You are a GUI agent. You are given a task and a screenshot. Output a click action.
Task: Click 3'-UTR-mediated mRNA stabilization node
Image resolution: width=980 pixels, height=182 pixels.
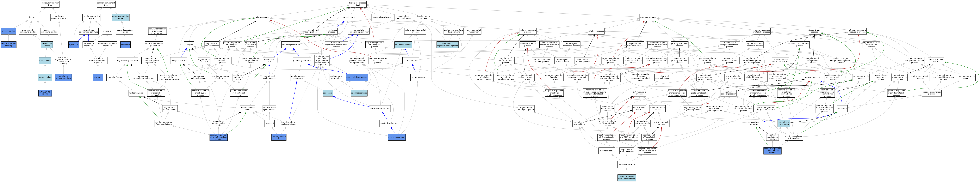[627, 178]
